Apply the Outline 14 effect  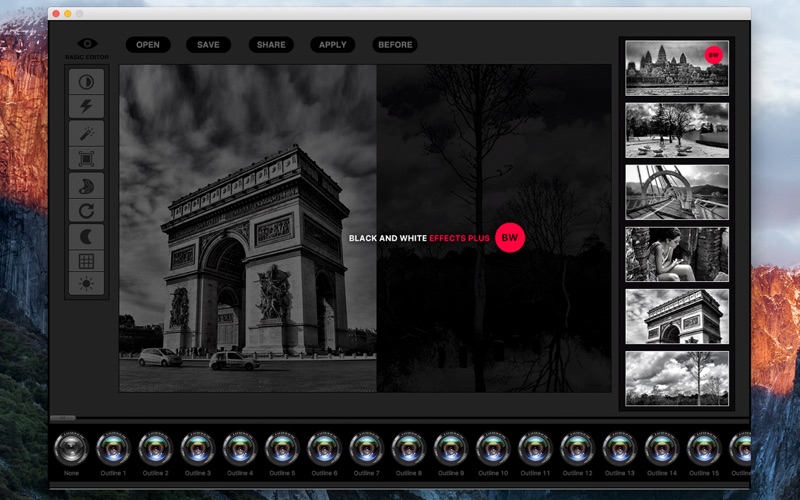662,448
